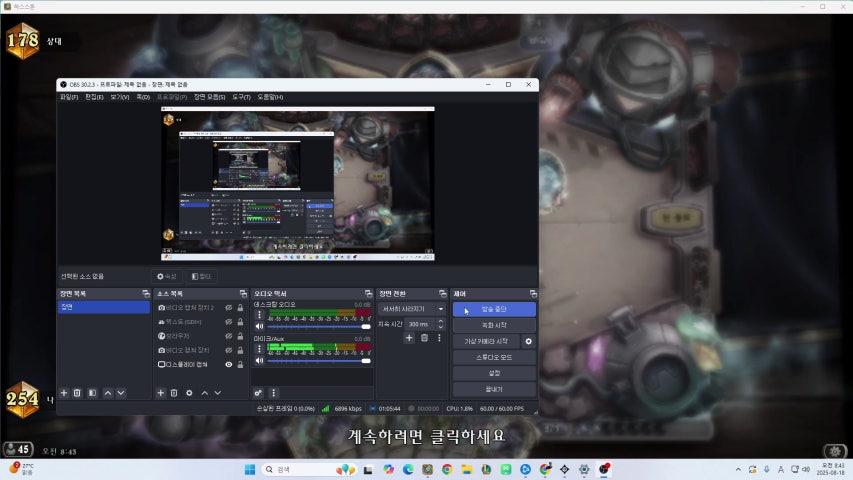Move source up in 소스 목록 toolbar
Screen dimensions: 853x480
(205, 392)
